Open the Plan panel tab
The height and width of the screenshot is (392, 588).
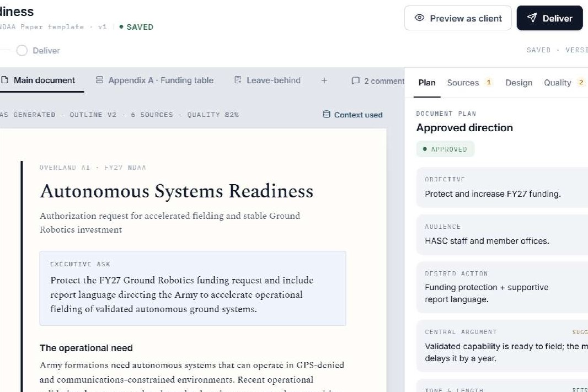coord(427,83)
